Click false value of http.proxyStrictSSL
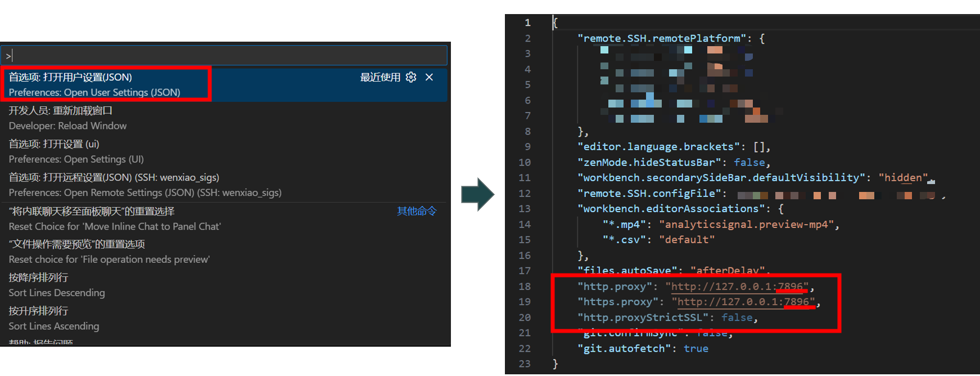980x376 pixels. 737,318
